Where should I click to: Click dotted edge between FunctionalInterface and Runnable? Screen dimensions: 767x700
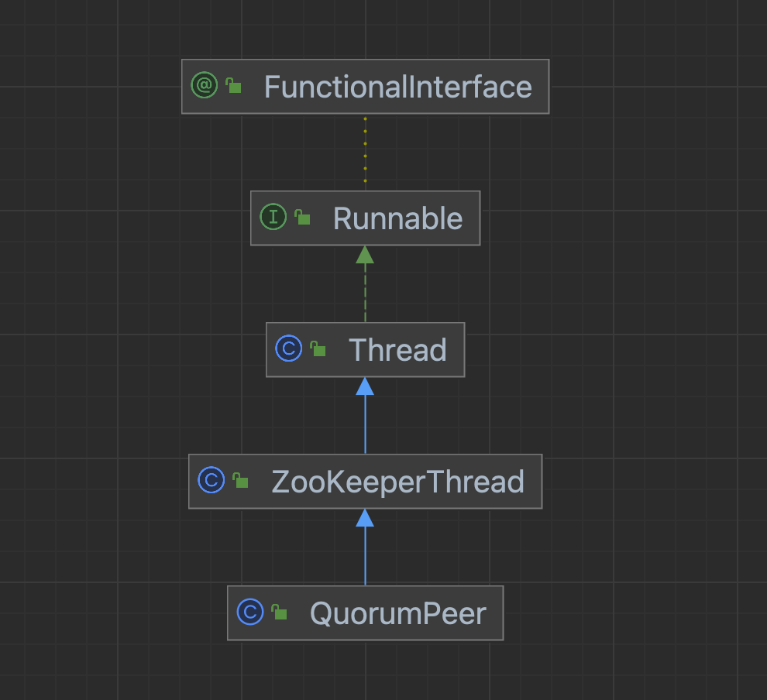click(365, 152)
